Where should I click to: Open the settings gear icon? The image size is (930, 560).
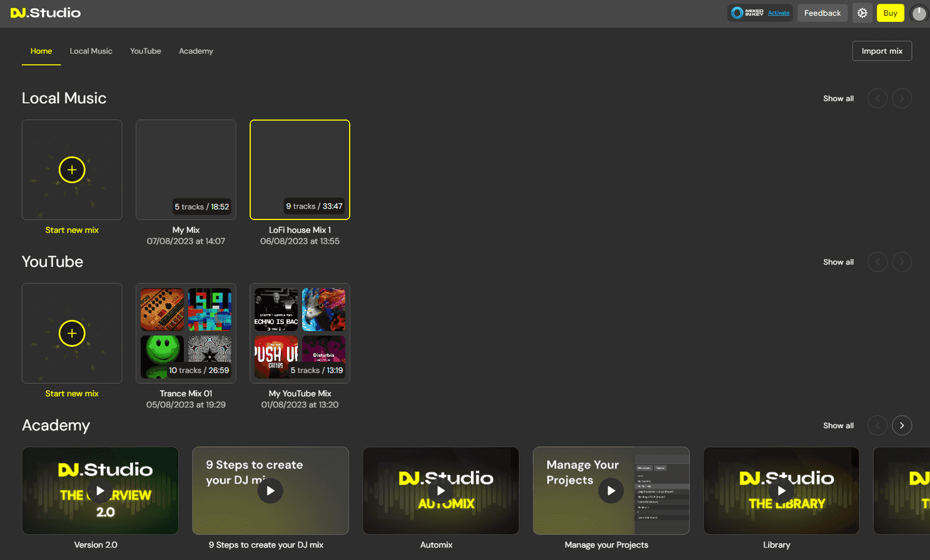tap(862, 12)
